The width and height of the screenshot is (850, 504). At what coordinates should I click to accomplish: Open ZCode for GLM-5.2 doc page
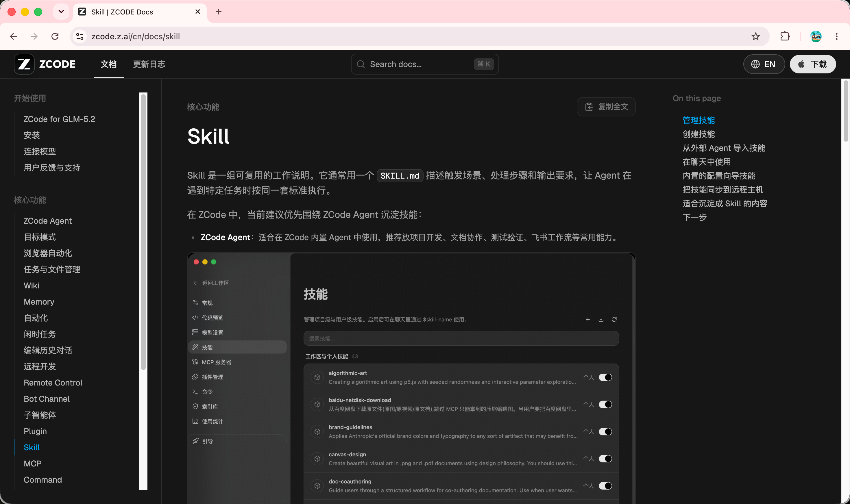[x=59, y=119]
